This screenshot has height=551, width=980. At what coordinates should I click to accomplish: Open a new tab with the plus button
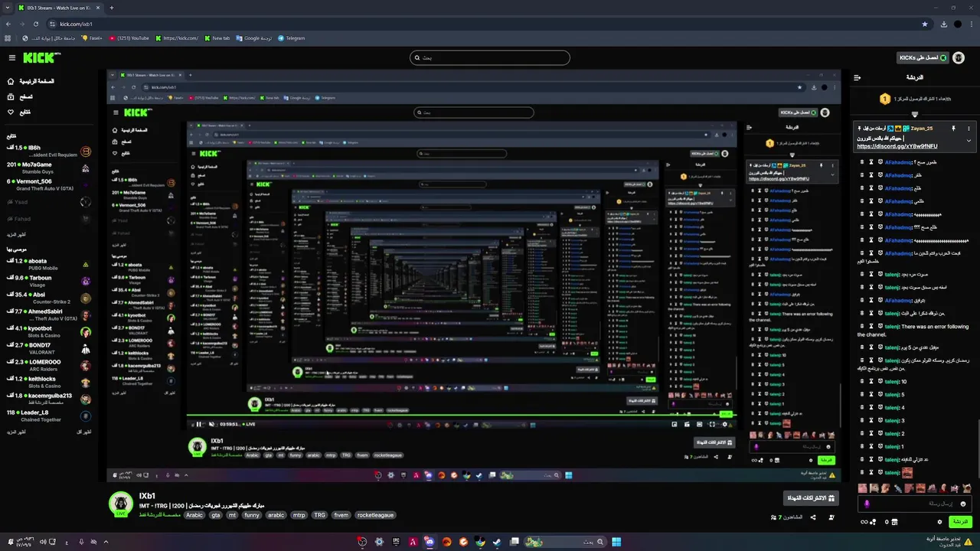(x=111, y=8)
